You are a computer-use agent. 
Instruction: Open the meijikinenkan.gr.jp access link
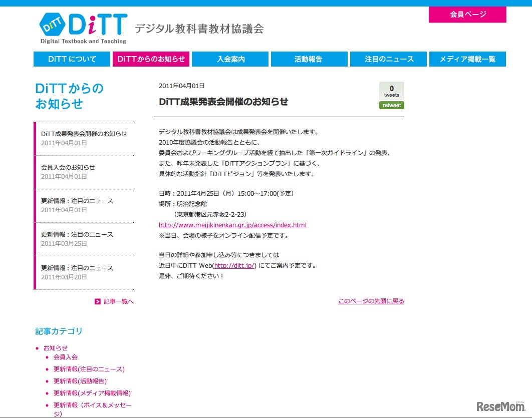pos(232,225)
